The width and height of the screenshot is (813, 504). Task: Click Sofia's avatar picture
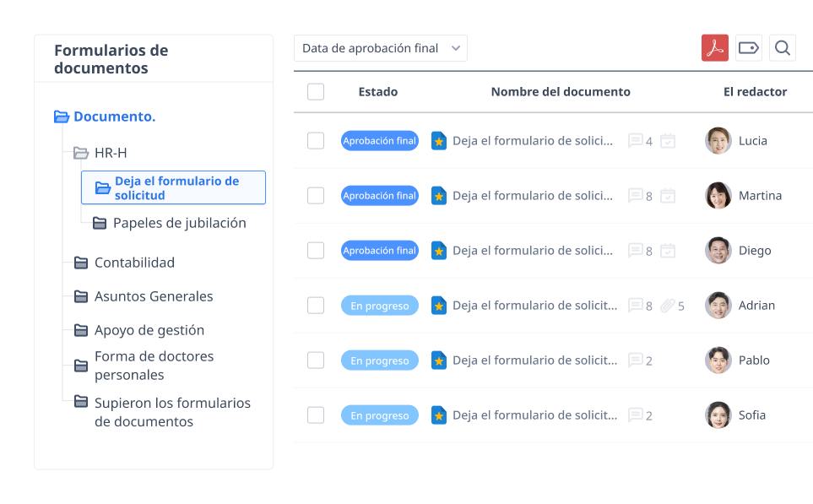pos(718,415)
